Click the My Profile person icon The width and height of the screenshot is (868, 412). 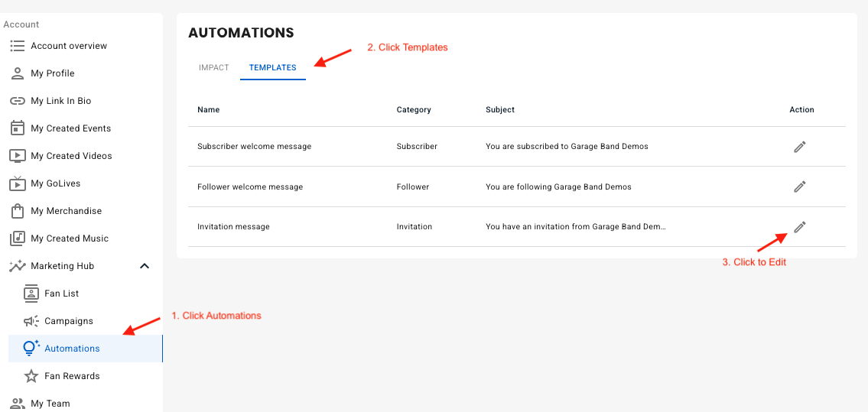17,73
